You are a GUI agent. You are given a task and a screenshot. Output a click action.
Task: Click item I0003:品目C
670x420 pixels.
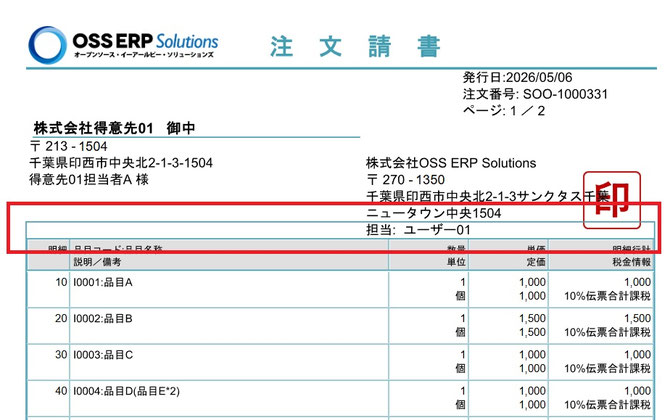103,355
